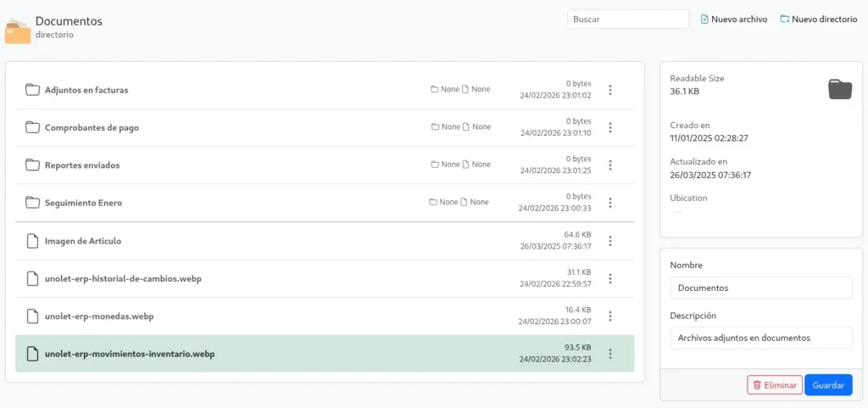Click the large Documentos folder icon in header
868x408 pixels.
tap(18, 31)
